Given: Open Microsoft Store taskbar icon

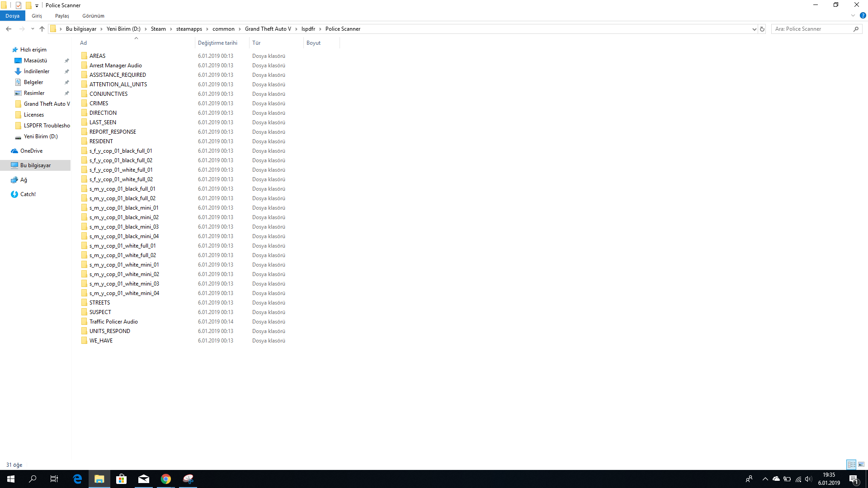Looking at the screenshot, I should [x=122, y=479].
